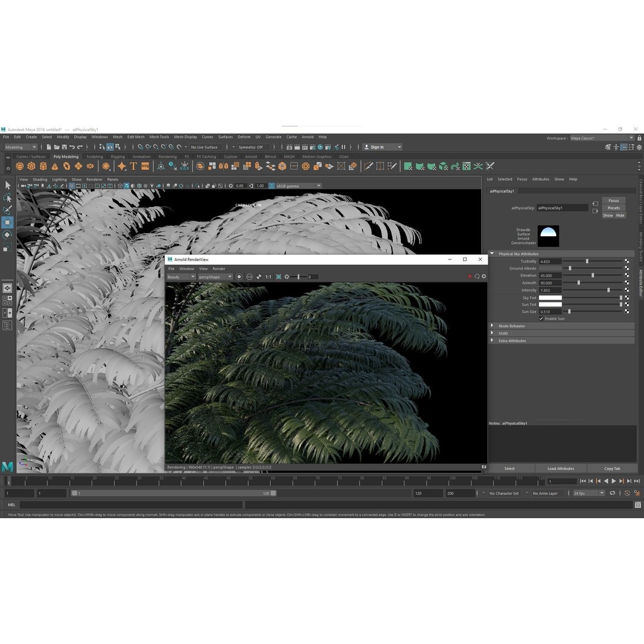The width and height of the screenshot is (644, 644).
Task: Open the Arnold menu in main menu bar
Action: pyautogui.click(x=308, y=137)
